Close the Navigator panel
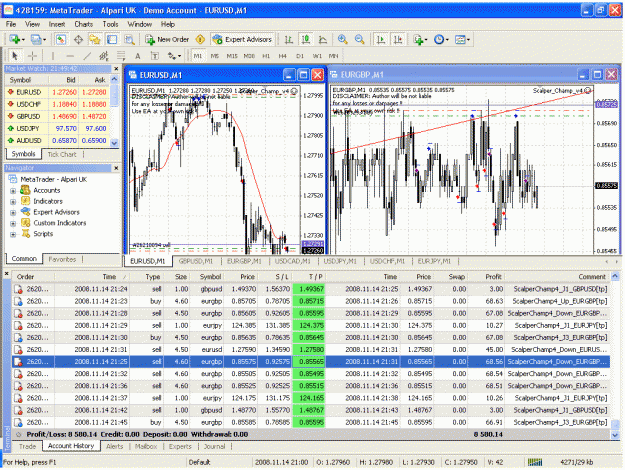The width and height of the screenshot is (625, 470). [x=116, y=168]
